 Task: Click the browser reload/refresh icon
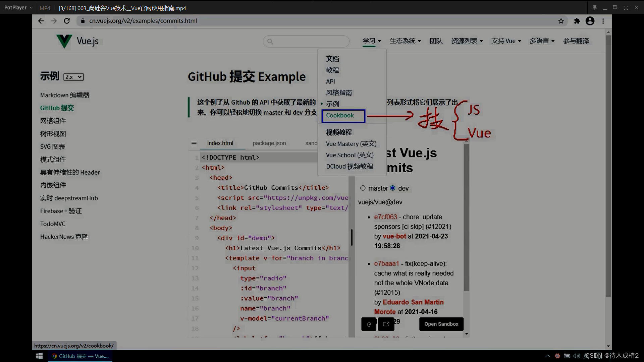67,21
